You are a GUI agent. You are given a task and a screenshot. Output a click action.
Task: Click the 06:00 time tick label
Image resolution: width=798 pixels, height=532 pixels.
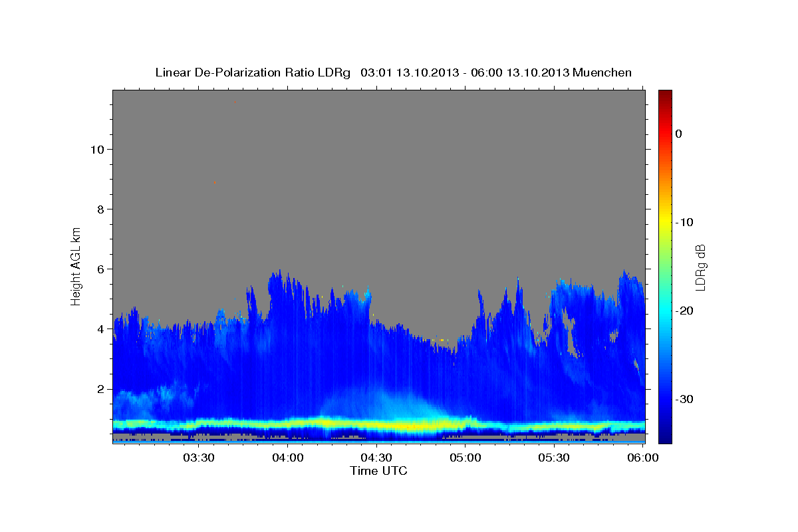coord(643,458)
